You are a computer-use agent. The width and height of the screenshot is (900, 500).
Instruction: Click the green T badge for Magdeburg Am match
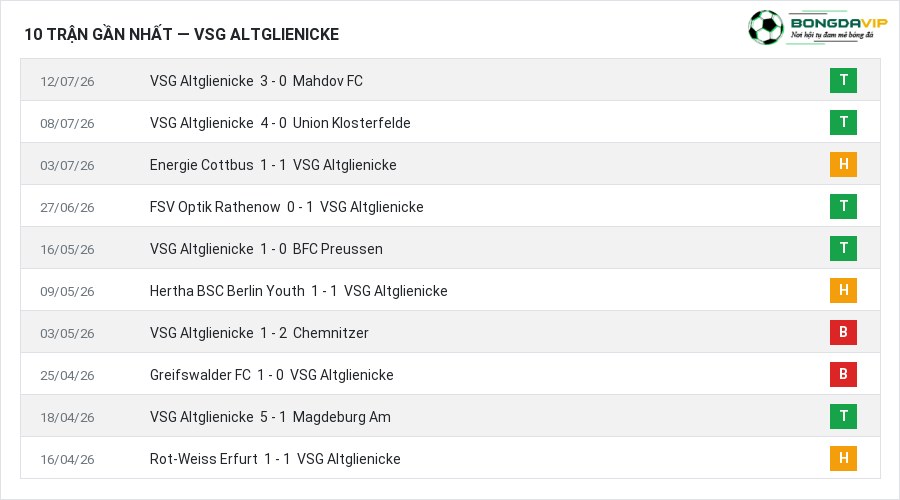pos(843,416)
